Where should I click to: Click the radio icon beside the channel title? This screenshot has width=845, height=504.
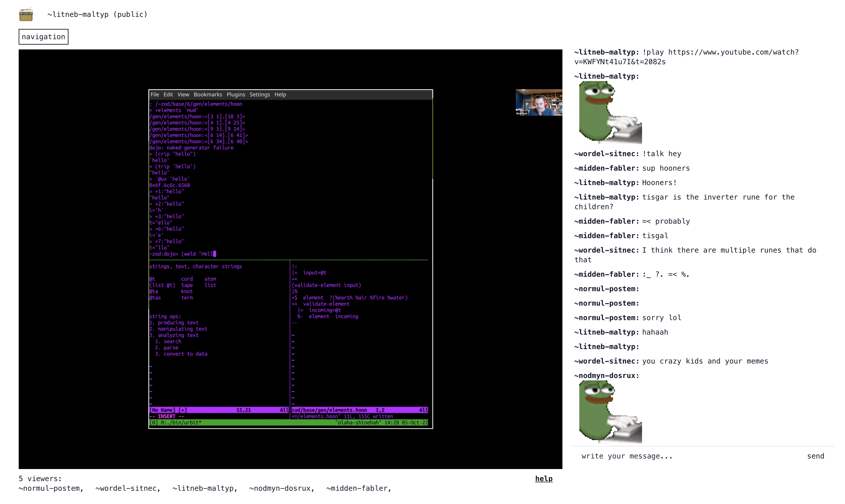click(26, 14)
